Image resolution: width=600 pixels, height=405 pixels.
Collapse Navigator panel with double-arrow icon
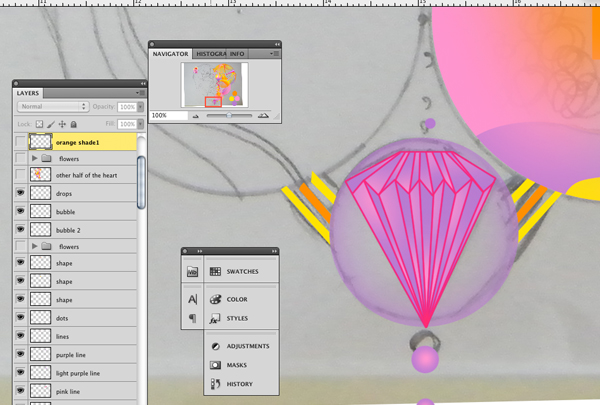point(277,44)
